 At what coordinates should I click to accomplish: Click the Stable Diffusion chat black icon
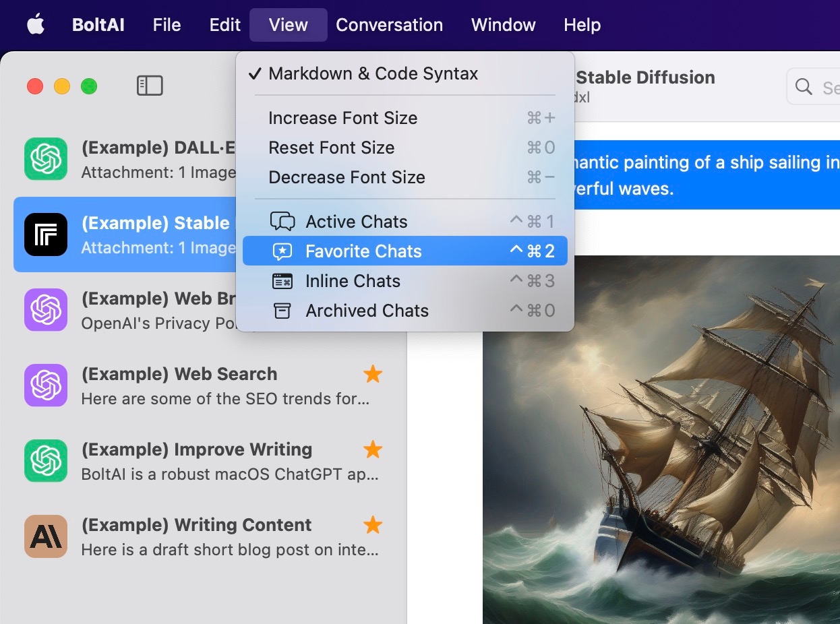coord(46,235)
